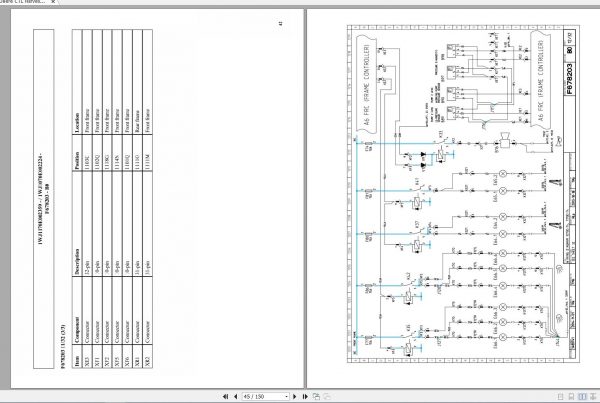600x403 pixels.
Task: Switch to continuous facing pages layout
Action: (x=594, y=396)
